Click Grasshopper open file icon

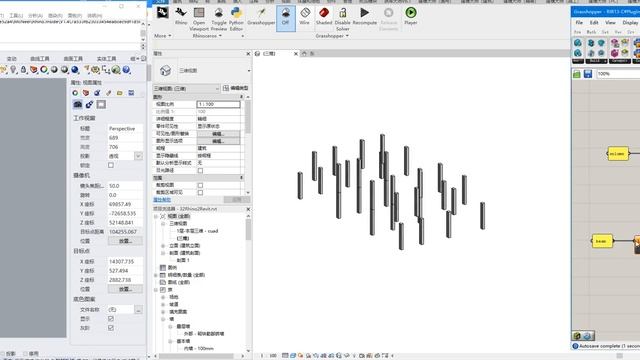pyautogui.click(x=577, y=74)
